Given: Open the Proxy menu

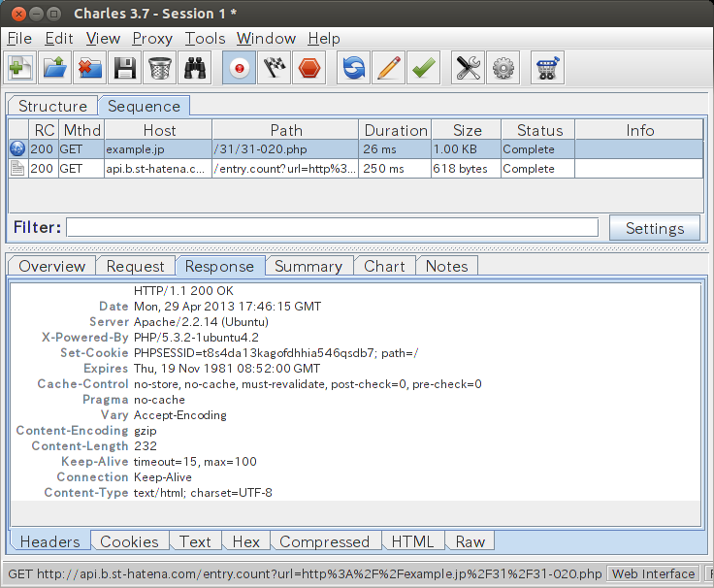Looking at the screenshot, I should (x=152, y=39).
